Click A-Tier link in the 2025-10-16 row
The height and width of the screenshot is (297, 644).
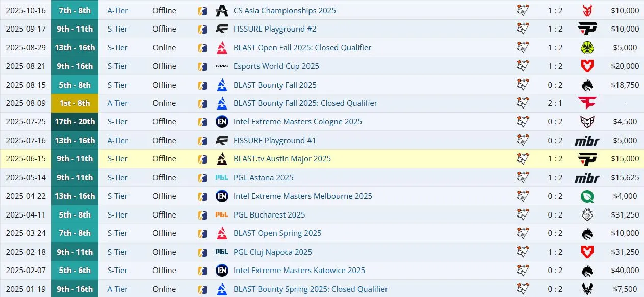click(x=118, y=10)
